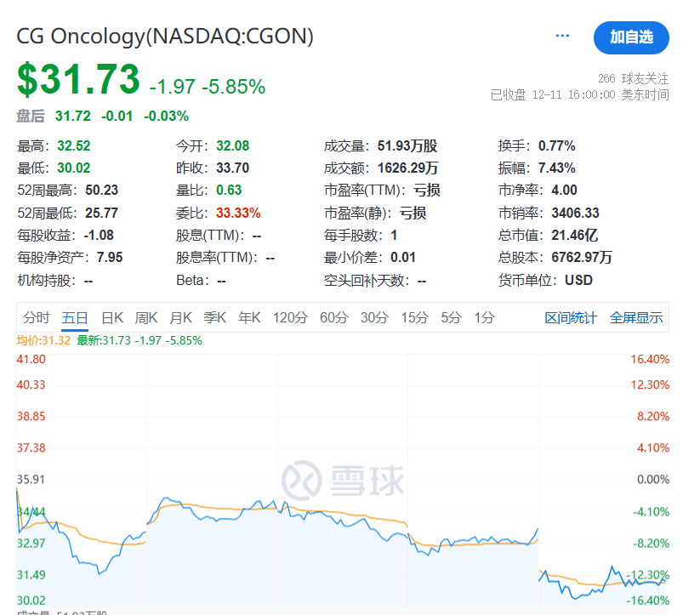Click the 区间统计 range statistics link

click(x=571, y=317)
